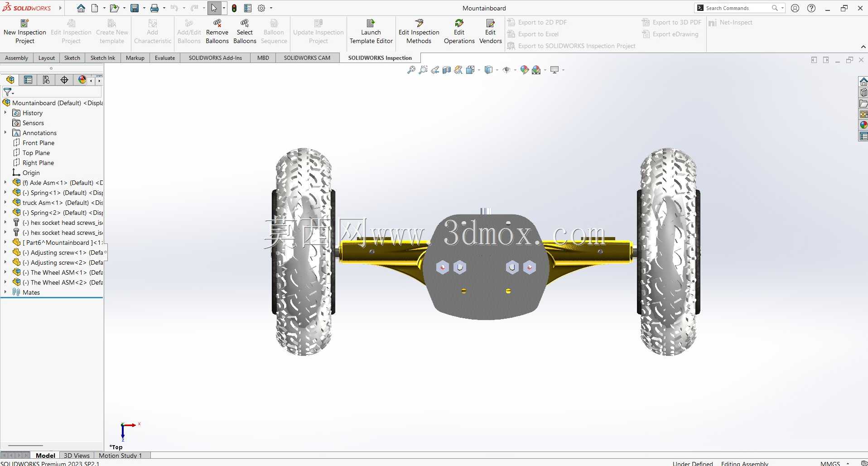
Task: Click Edit Inspection Methods button
Action: click(x=419, y=31)
